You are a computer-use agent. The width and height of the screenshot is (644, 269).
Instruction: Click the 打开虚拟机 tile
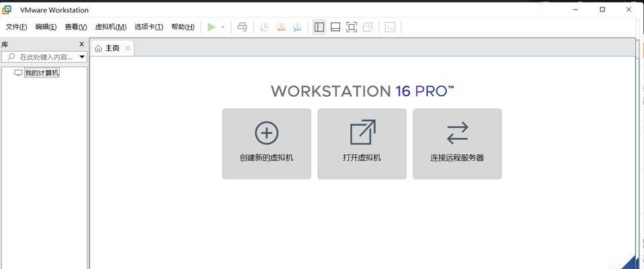click(x=362, y=144)
